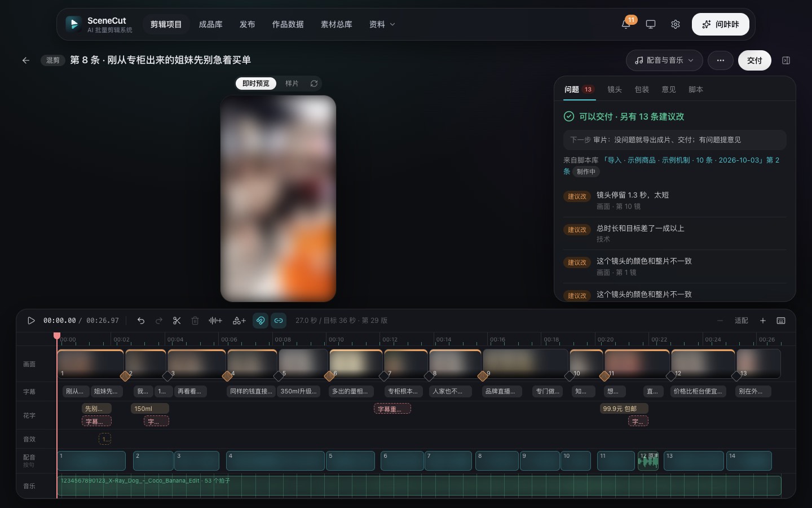Image resolution: width=812 pixels, height=508 pixels.
Task: Undo the last edit
Action: pyautogui.click(x=141, y=321)
